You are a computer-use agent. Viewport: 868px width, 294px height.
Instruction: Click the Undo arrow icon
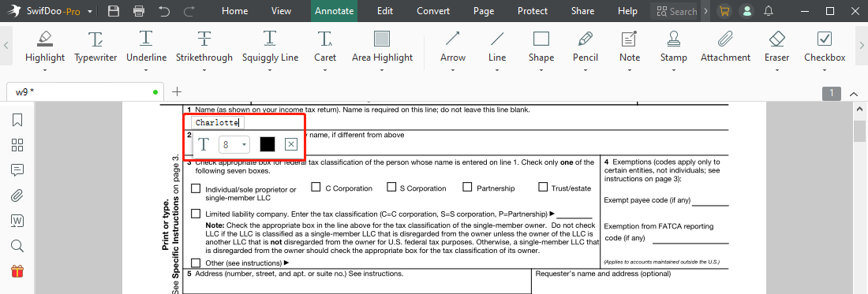[164, 11]
